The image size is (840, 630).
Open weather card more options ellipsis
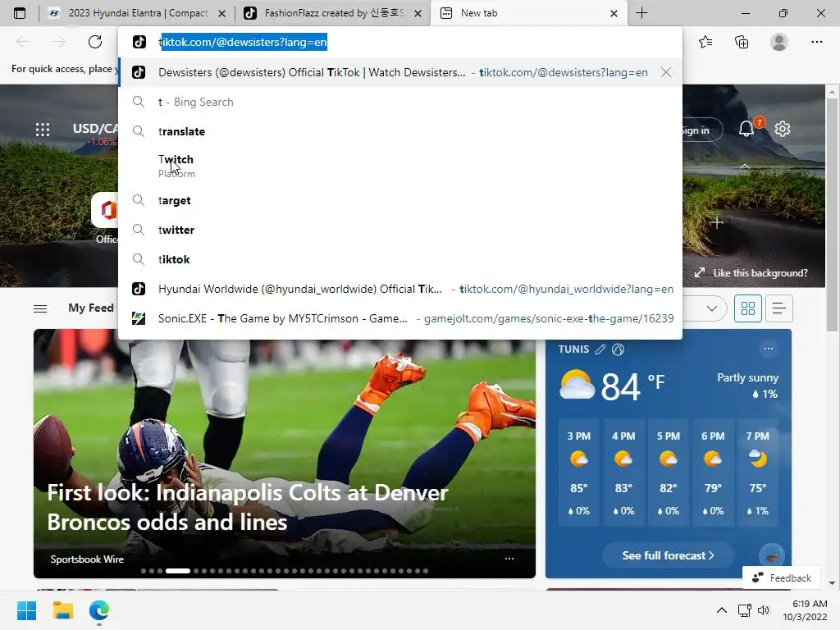768,348
